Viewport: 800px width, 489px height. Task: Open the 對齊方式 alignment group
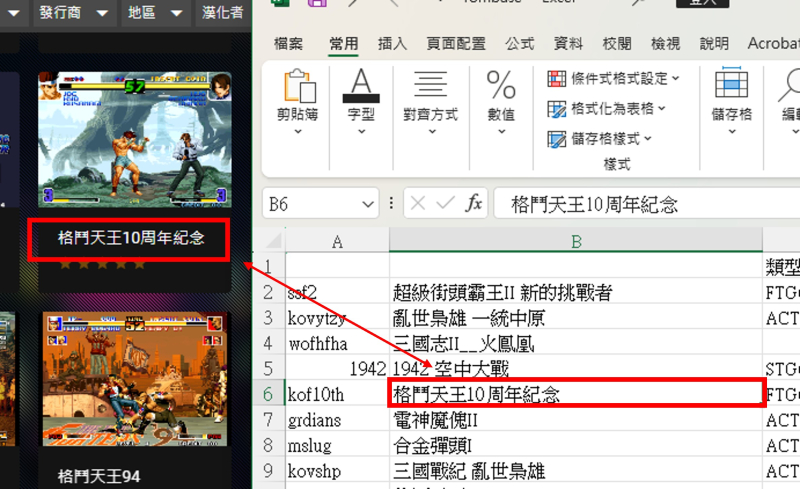tap(431, 102)
